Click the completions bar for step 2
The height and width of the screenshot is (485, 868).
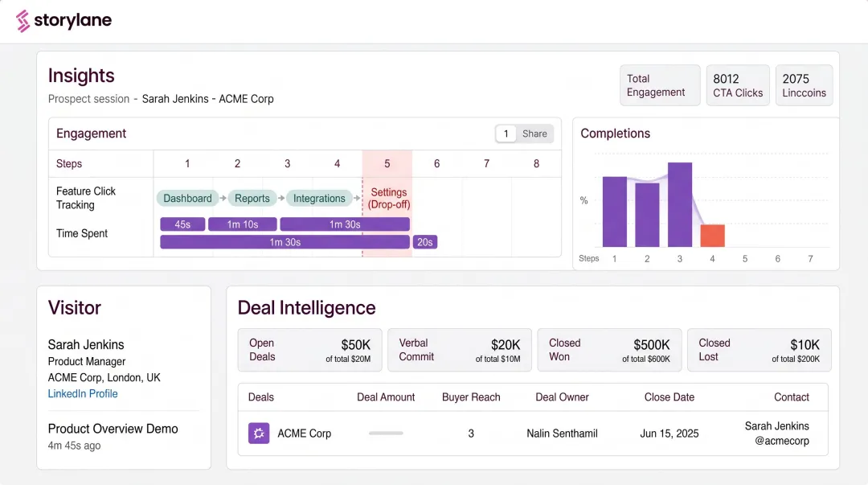click(647, 215)
